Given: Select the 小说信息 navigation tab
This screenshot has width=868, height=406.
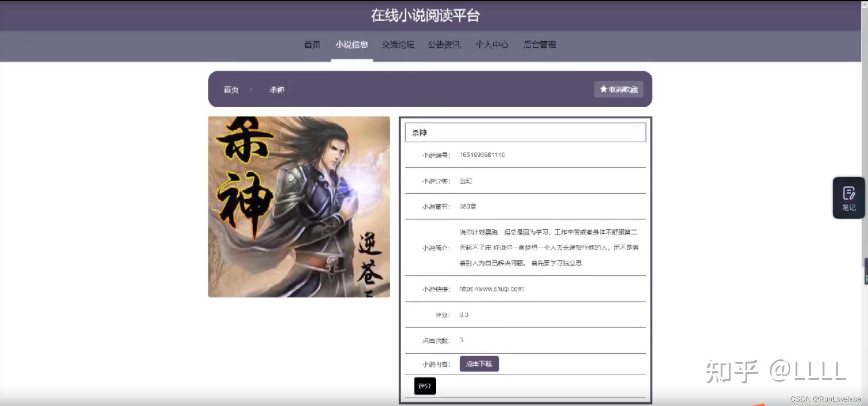Looking at the screenshot, I should [x=352, y=45].
